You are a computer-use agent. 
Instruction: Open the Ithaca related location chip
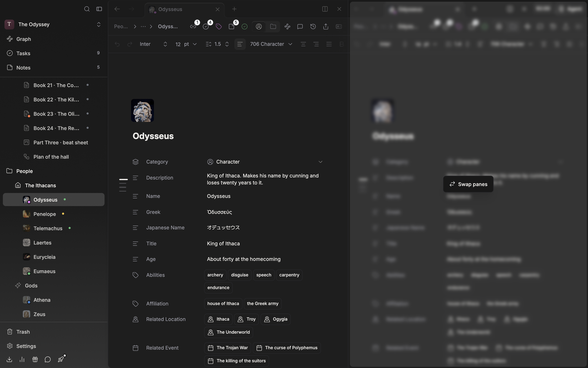pyautogui.click(x=218, y=319)
